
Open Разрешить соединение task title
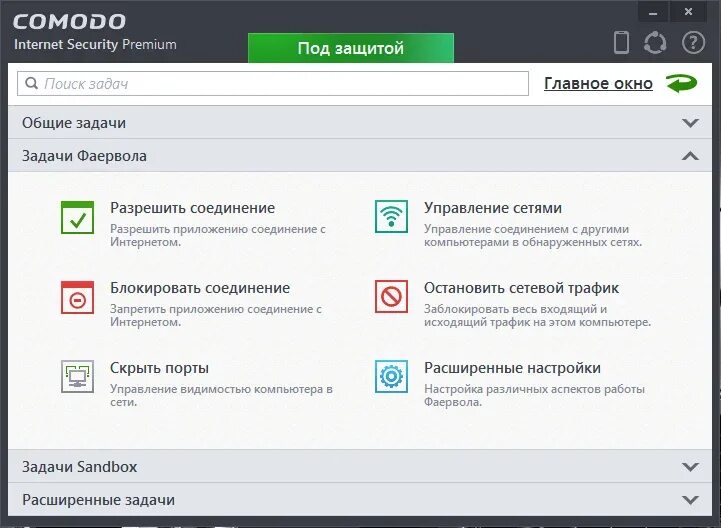pyautogui.click(x=192, y=208)
